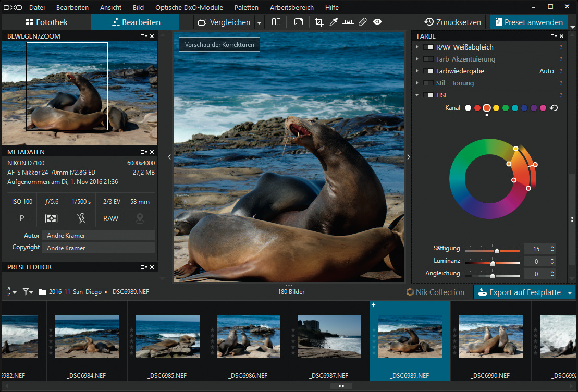Reset the HSL channel with the undo arrow
Image resolution: width=578 pixels, height=392 pixels.
(x=554, y=108)
